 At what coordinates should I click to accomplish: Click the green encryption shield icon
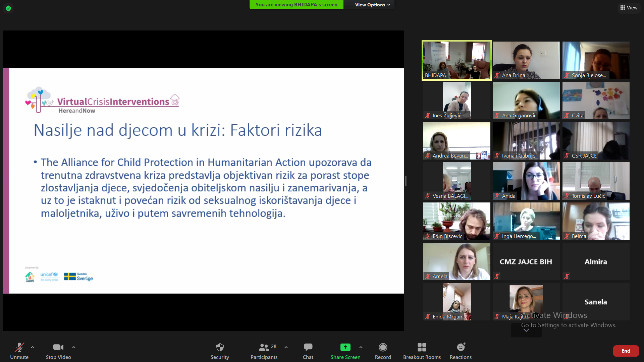[x=8, y=8]
